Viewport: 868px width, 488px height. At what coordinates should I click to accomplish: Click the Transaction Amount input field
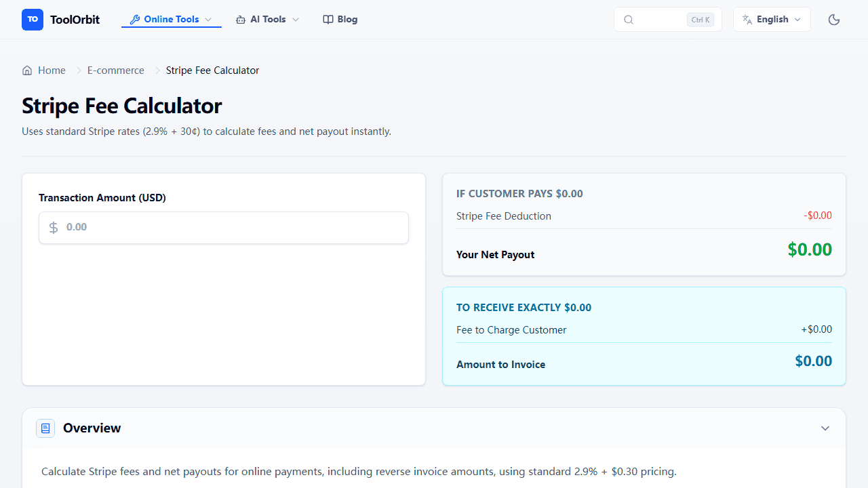(x=224, y=228)
